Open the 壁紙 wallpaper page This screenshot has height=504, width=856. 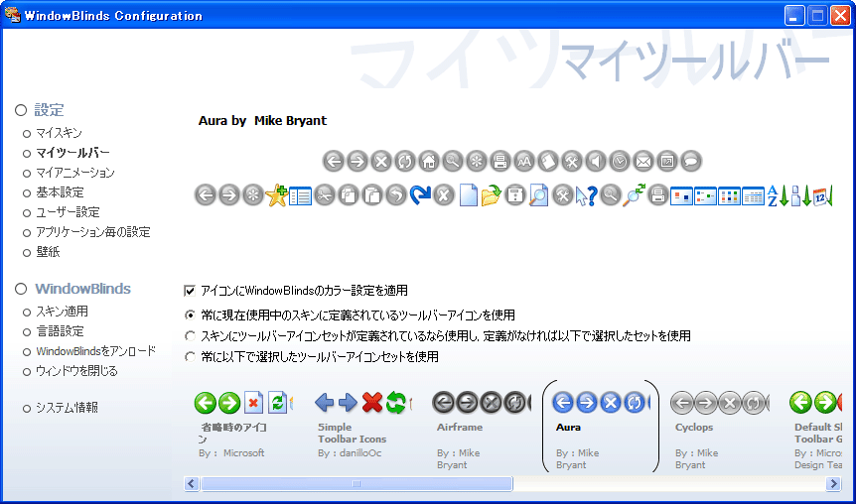click(x=48, y=252)
